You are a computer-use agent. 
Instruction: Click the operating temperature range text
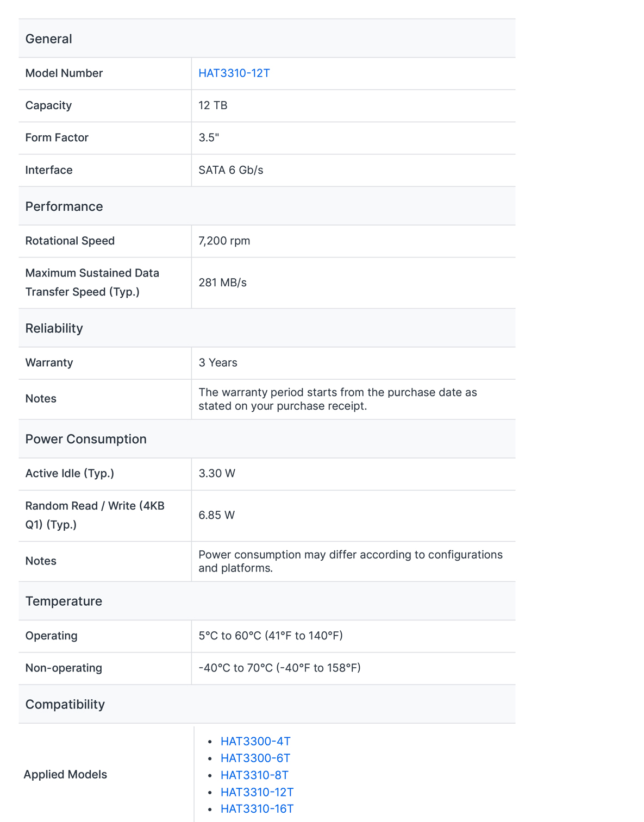coord(271,636)
